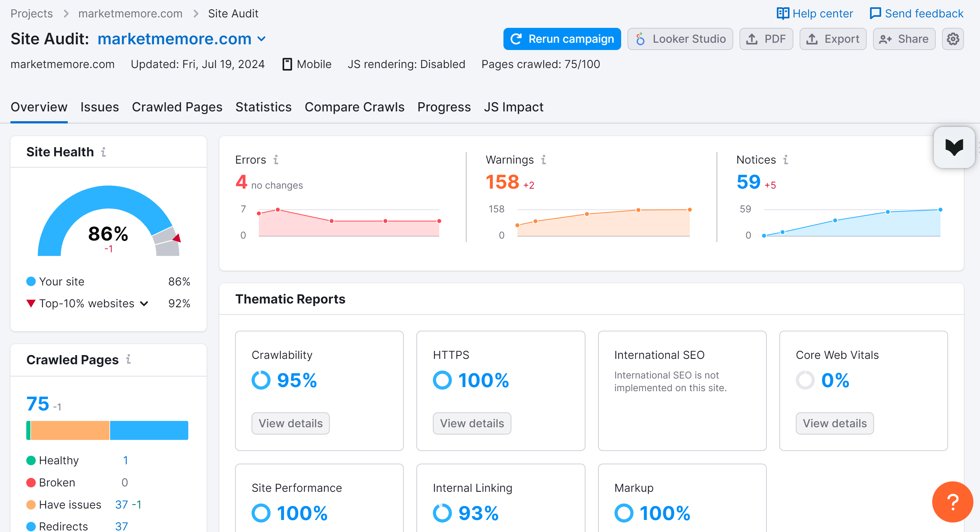
Task: Click the Site Performance donut icon
Action: pos(261,513)
